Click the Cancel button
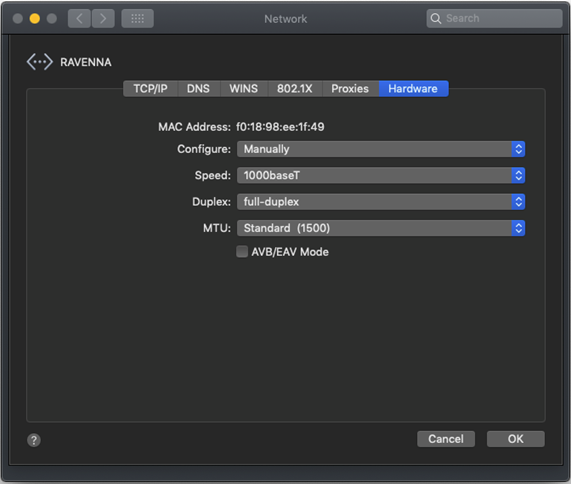The width and height of the screenshot is (571, 484). 446,439
